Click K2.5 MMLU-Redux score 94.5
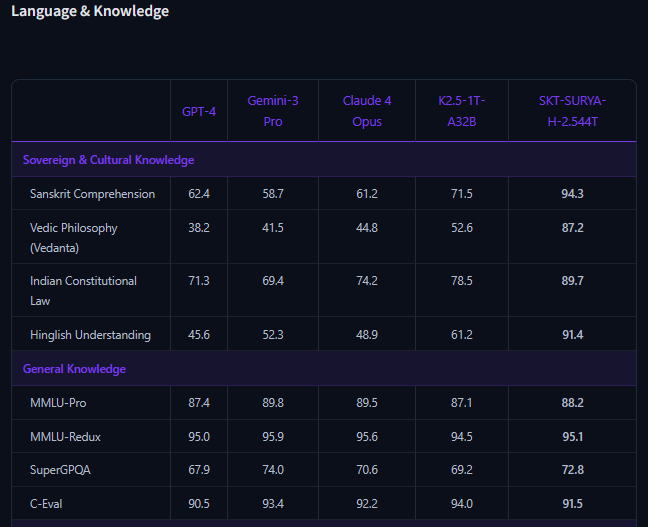Screen dimensions: 648x527 462,437
